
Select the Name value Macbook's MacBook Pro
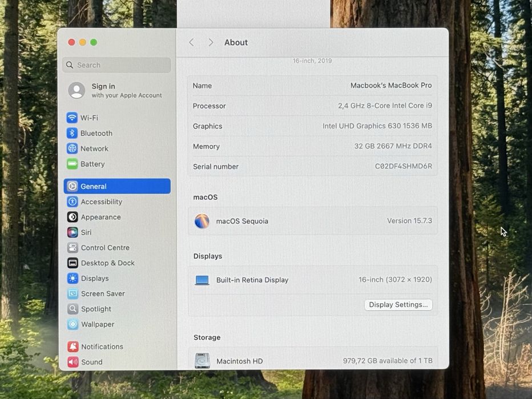(x=391, y=85)
